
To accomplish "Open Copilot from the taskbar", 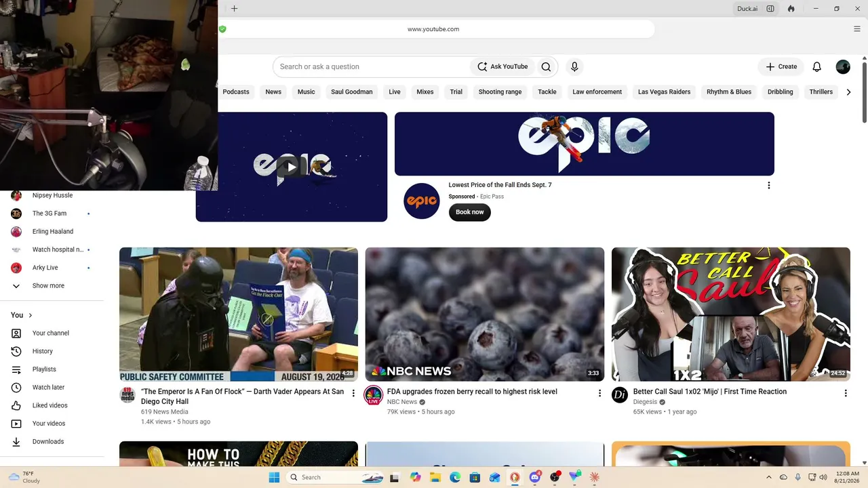I will coord(415,477).
